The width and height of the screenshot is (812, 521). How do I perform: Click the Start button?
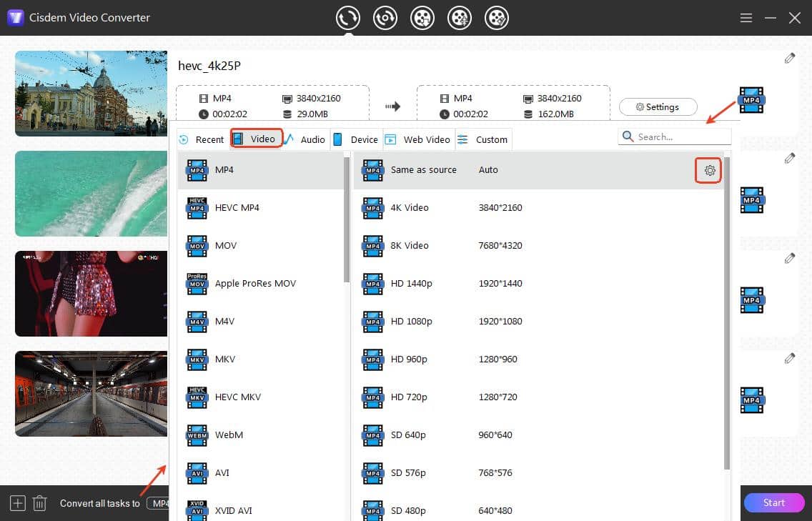tap(773, 502)
